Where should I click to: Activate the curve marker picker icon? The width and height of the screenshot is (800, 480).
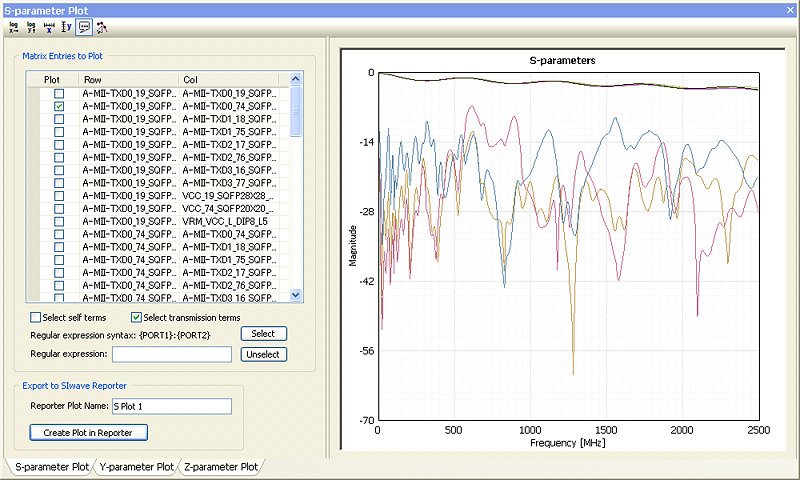102,27
